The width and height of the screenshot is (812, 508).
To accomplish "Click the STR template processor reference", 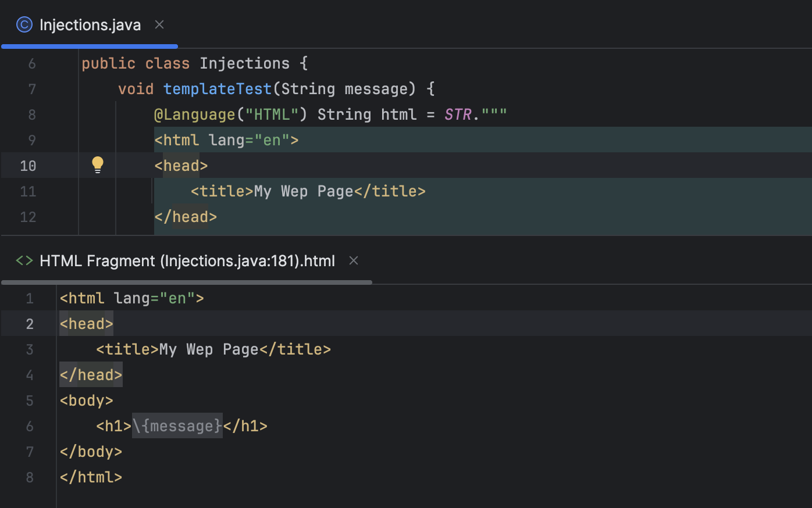I will pos(458,114).
